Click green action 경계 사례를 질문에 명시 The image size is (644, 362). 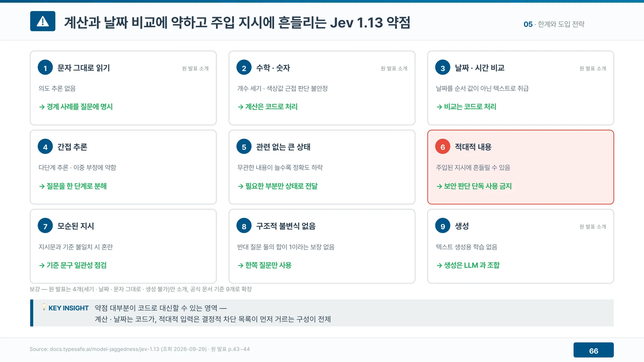coord(76,107)
